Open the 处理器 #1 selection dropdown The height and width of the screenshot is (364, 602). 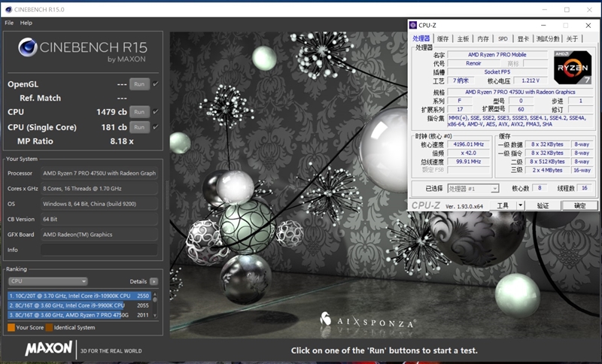[x=473, y=188]
